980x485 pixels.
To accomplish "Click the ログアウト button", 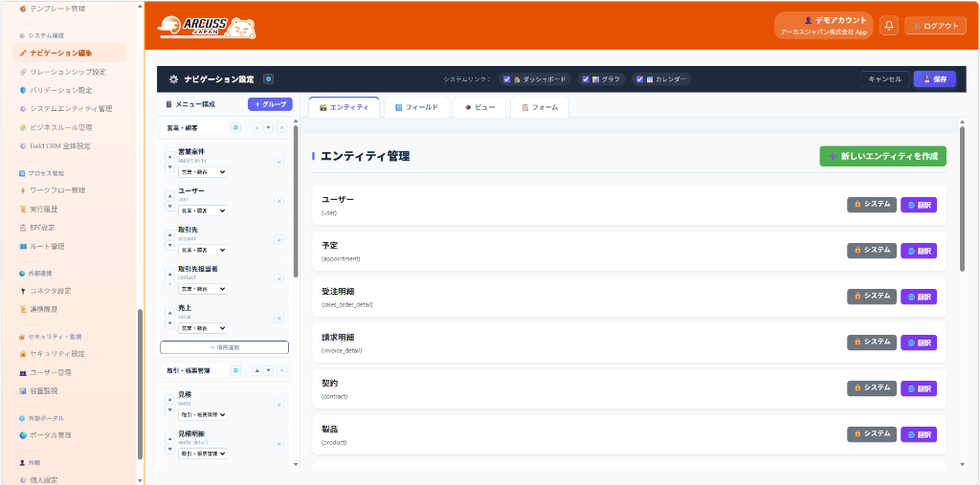I will click(936, 26).
